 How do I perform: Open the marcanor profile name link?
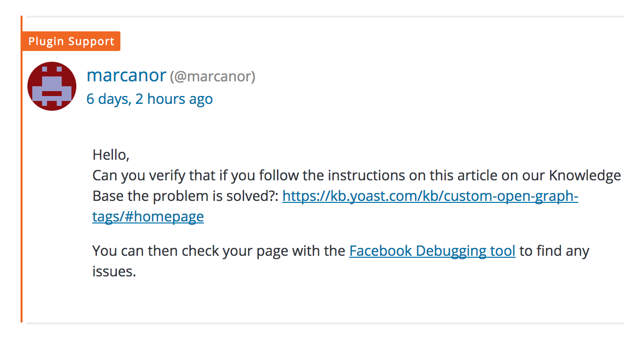point(126,75)
